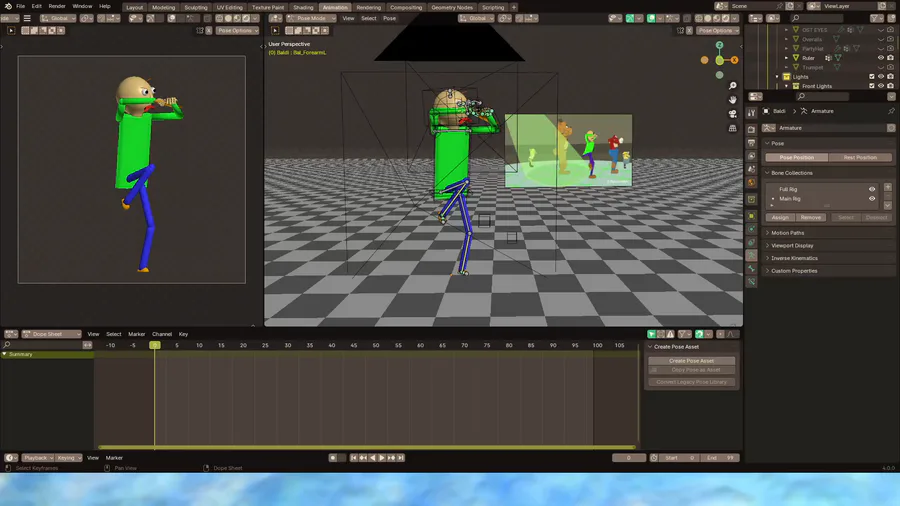The height and width of the screenshot is (506, 900).
Task: Hide the Full Rig bone collection
Action: point(872,189)
